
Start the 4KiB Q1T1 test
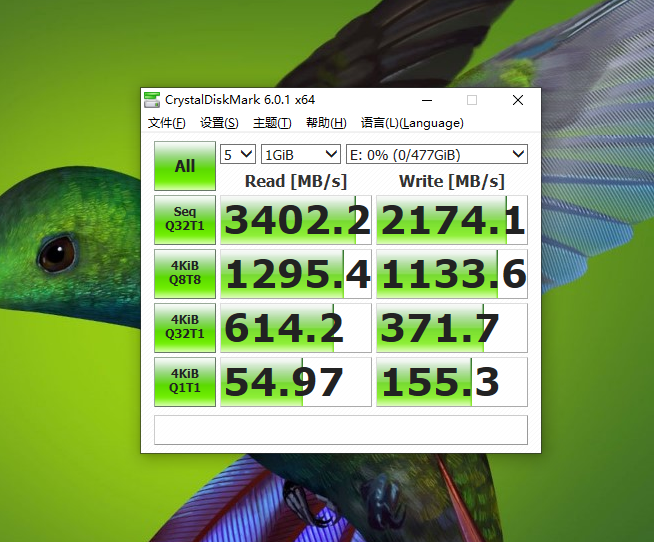(185, 382)
